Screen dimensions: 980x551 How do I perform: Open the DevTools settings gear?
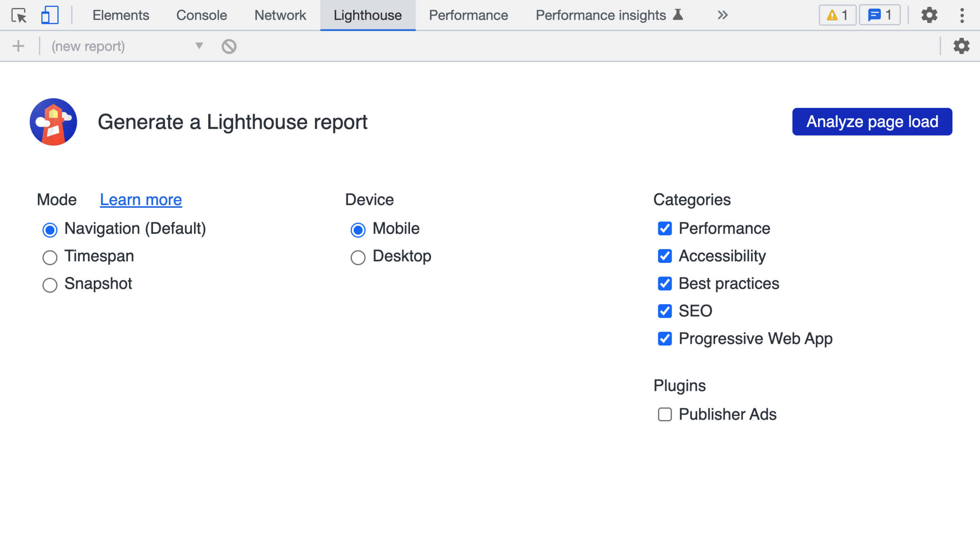point(929,16)
